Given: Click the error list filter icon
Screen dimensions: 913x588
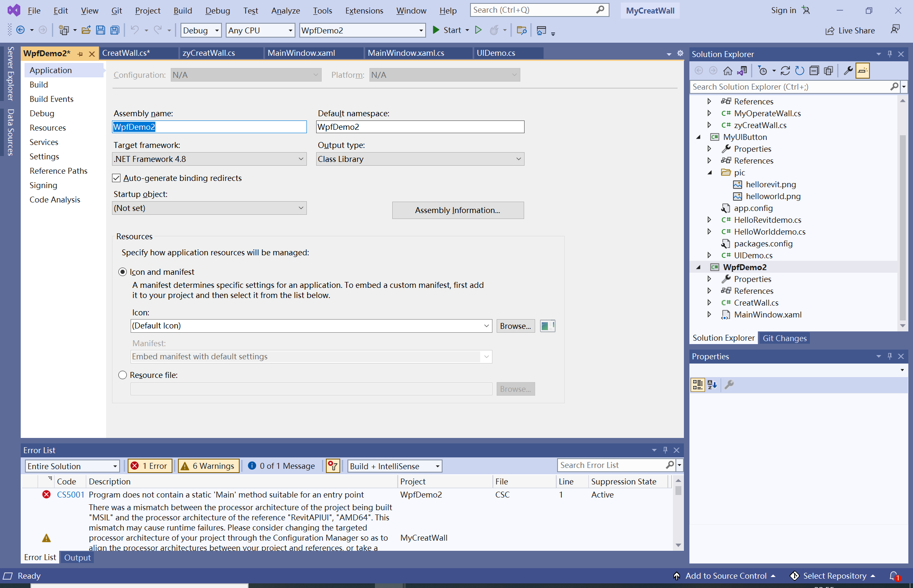Looking at the screenshot, I should click(x=333, y=466).
